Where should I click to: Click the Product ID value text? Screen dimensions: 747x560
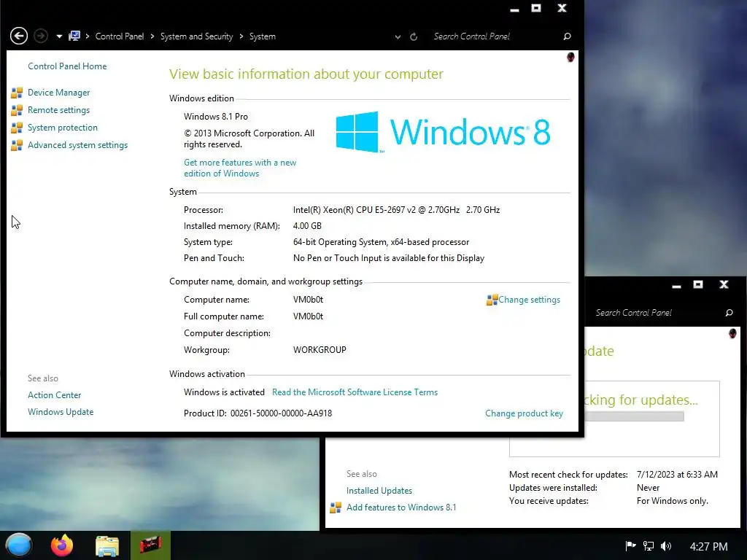point(281,413)
